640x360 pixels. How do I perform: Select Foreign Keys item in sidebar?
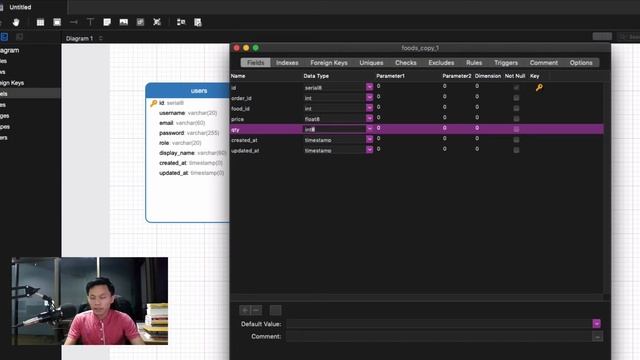point(12,83)
